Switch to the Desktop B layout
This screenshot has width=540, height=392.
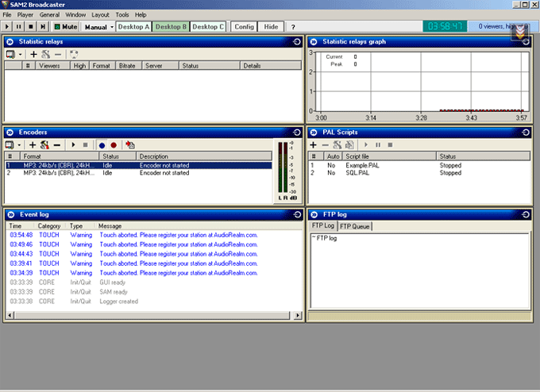171,26
